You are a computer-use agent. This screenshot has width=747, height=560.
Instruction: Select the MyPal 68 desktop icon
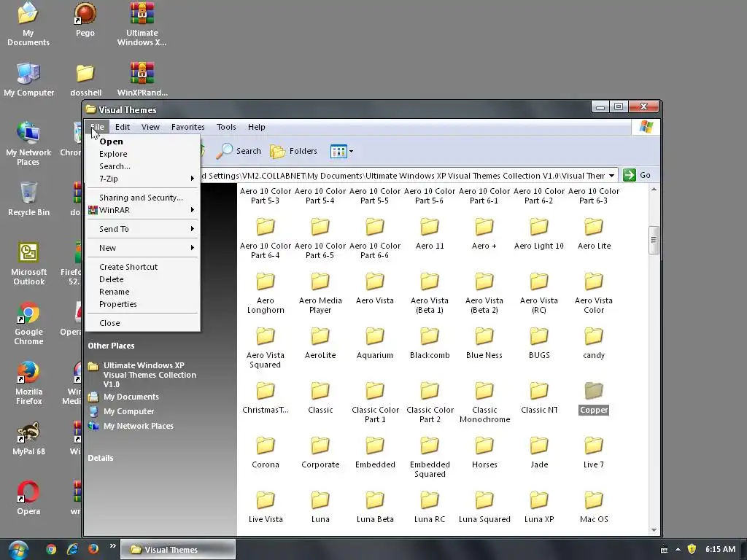click(28, 438)
